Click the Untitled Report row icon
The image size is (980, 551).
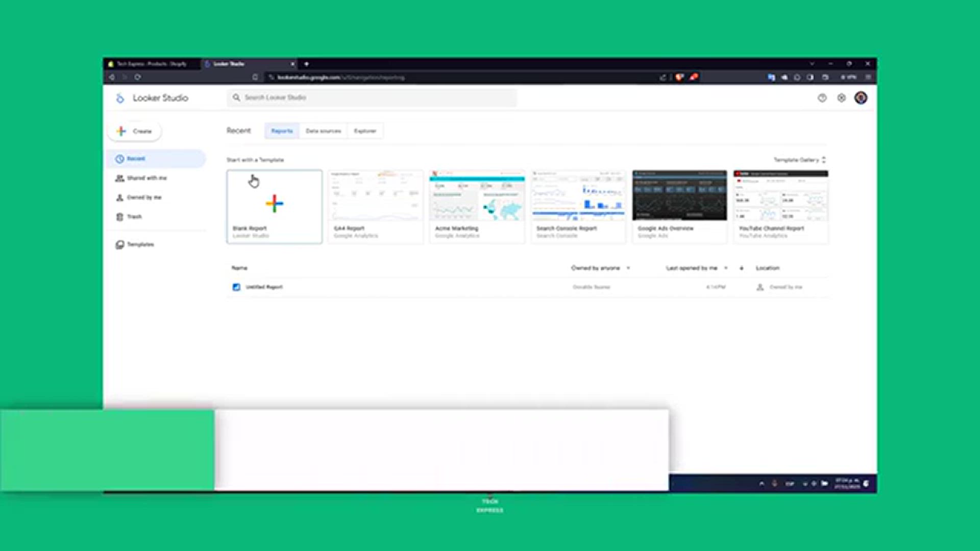pyautogui.click(x=236, y=287)
